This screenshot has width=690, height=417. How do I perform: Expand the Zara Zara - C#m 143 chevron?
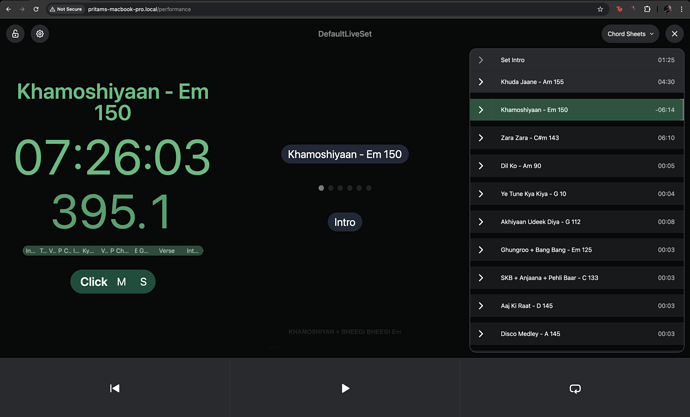click(x=481, y=138)
